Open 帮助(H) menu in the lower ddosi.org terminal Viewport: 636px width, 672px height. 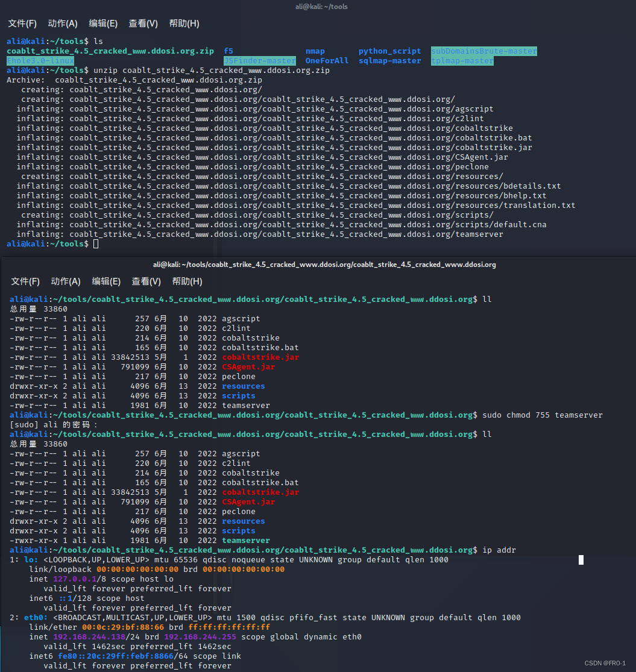pos(187,281)
